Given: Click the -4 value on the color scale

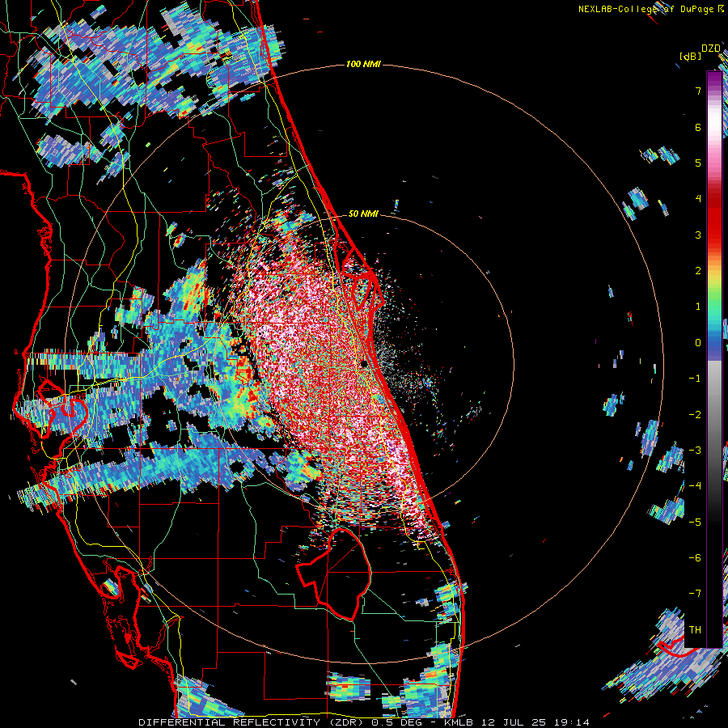Looking at the screenshot, I should (695, 486).
